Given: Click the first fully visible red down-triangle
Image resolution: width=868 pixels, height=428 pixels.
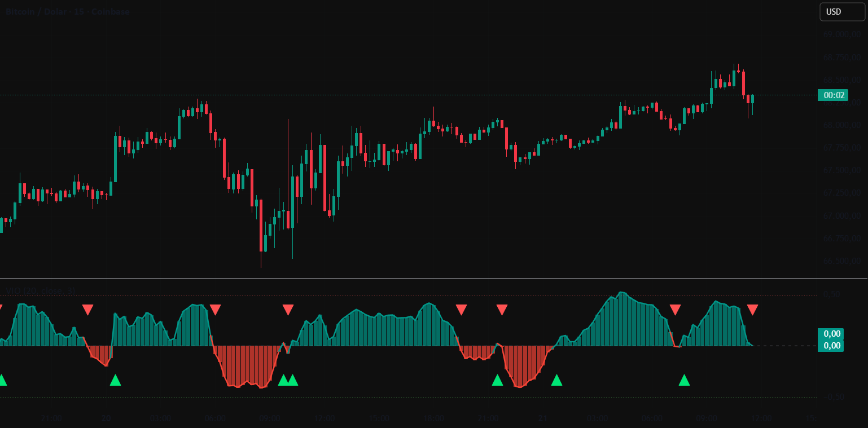Looking at the screenshot, I should 87,310.
